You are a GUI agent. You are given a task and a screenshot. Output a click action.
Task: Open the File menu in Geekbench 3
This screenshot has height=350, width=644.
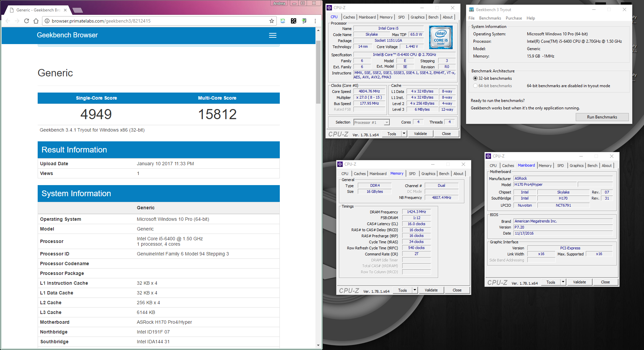coord(471,18)
